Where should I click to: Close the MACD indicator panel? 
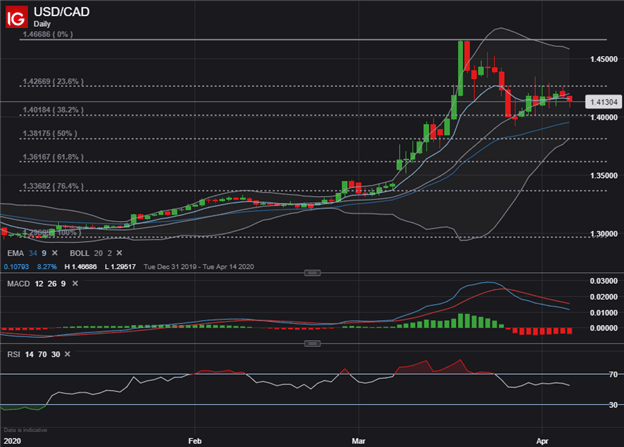[75, 283]
